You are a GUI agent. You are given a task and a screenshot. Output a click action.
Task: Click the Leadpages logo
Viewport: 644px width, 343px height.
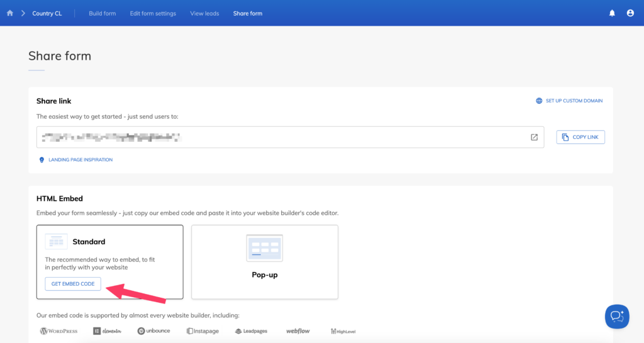(x=251, y=331)
